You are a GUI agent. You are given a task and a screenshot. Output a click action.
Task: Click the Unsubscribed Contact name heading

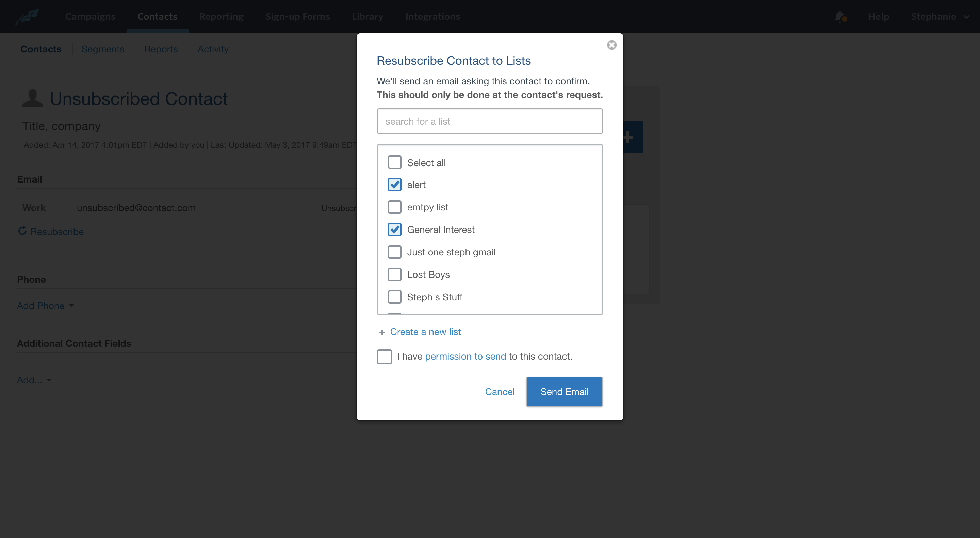coord(139,99)
